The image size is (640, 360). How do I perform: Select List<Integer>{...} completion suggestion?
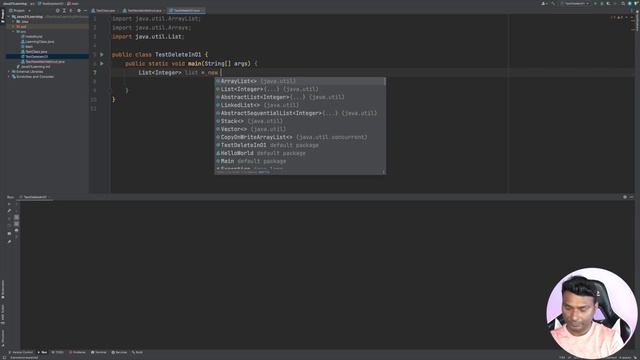point(300,89)
